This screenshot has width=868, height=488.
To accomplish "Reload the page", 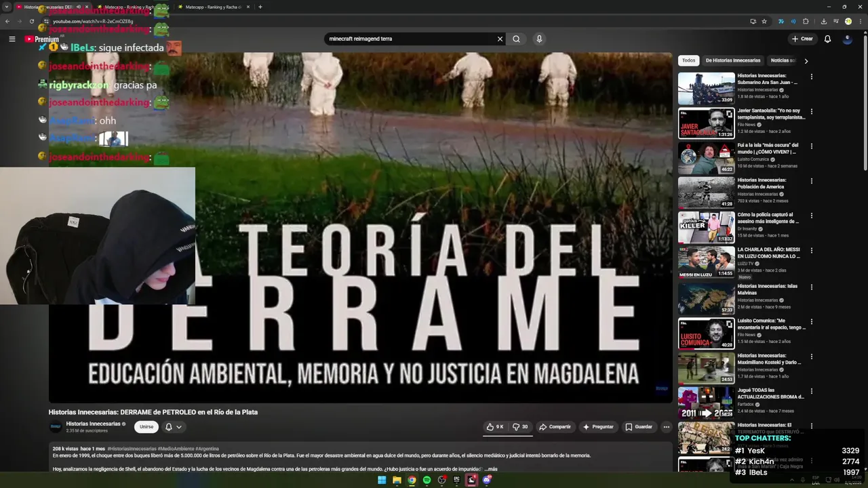I will point(31,21).
